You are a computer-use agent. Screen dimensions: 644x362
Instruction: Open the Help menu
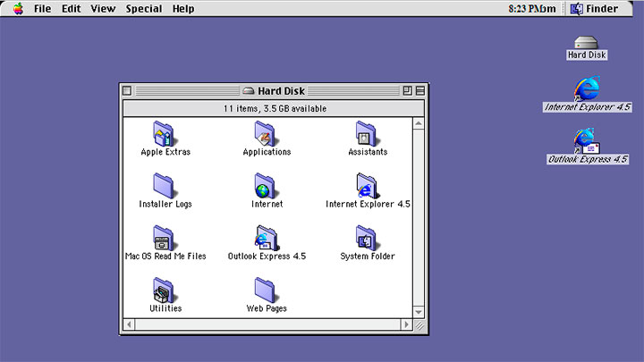click(x=183, y=9)
